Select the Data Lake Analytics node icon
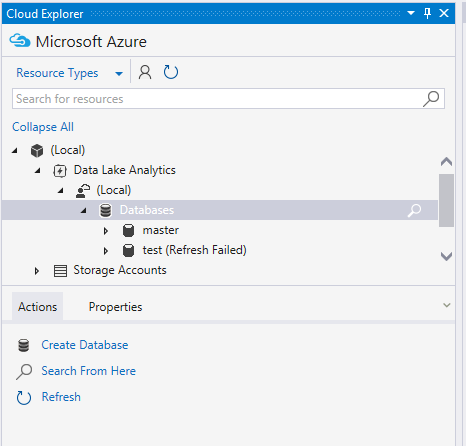The height and width of the screenshot is (446, 466). click(x=60, y=171)
